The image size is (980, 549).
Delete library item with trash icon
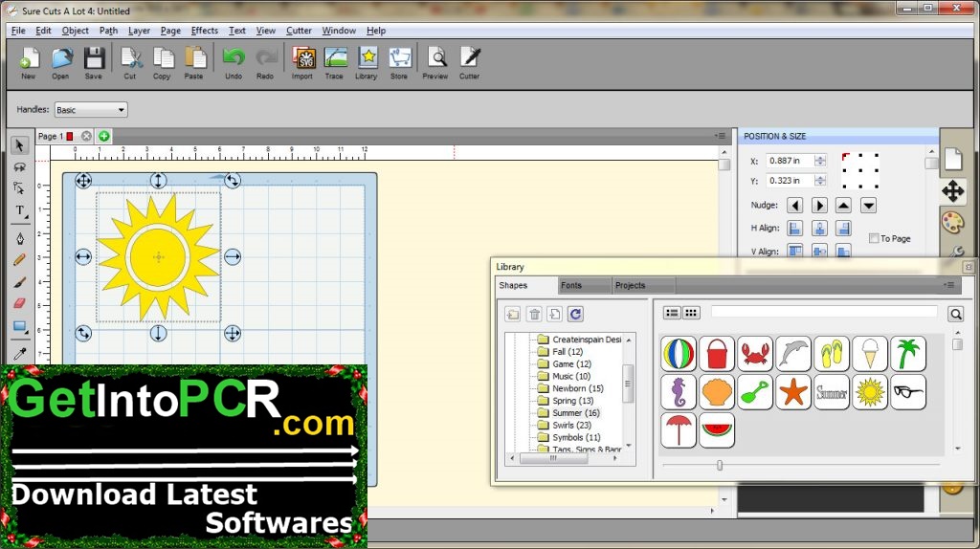tap(534, 314)
